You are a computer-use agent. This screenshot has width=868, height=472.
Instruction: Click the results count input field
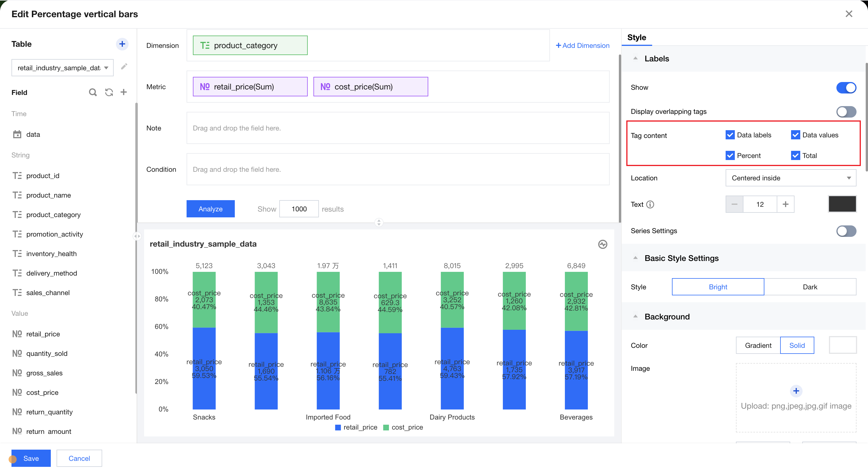[x=299, y=209]
